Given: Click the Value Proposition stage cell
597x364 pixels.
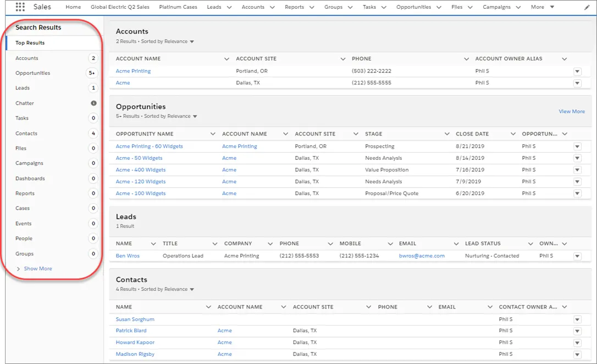Looking at the screenshot, I should [386, 170].
